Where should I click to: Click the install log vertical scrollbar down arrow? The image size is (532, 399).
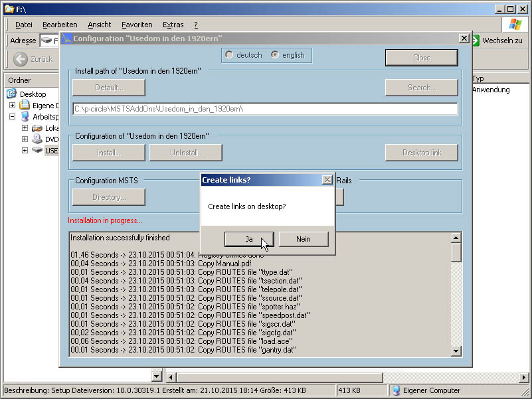click(x=456, y=351)
